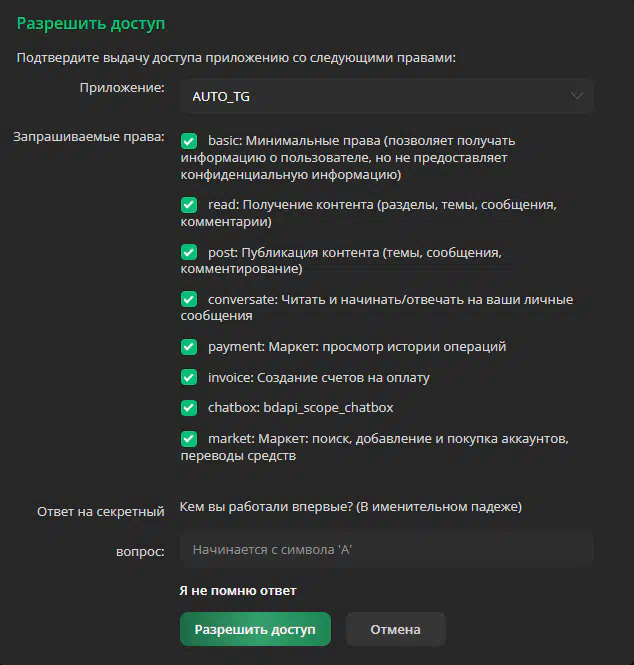The height and width of the screenshot is (665, 634).
Task: Uncheck the basic permission checkbox
Action: point(189,141)
